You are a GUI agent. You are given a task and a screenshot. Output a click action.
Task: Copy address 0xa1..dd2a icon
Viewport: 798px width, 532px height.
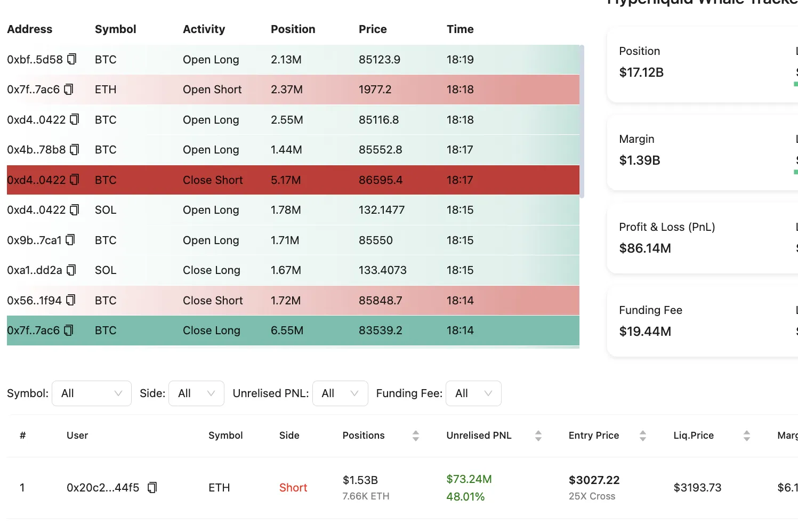(x=71, y=270)
